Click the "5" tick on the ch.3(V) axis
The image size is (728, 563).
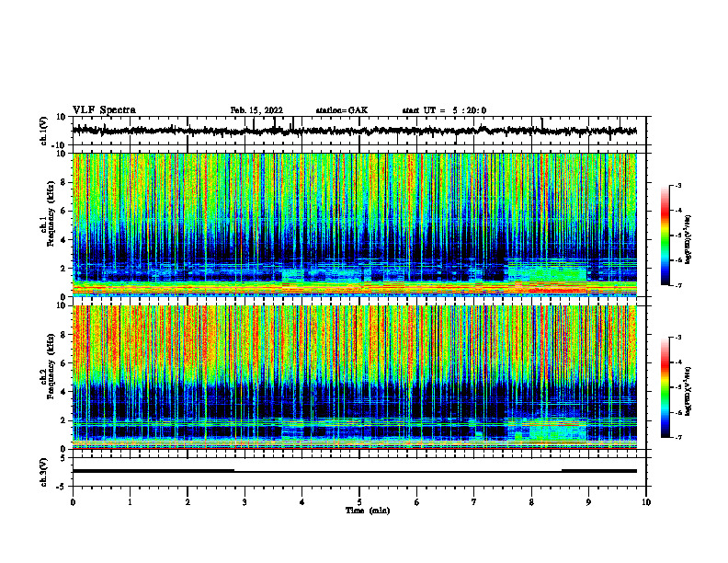click(63, 458)
